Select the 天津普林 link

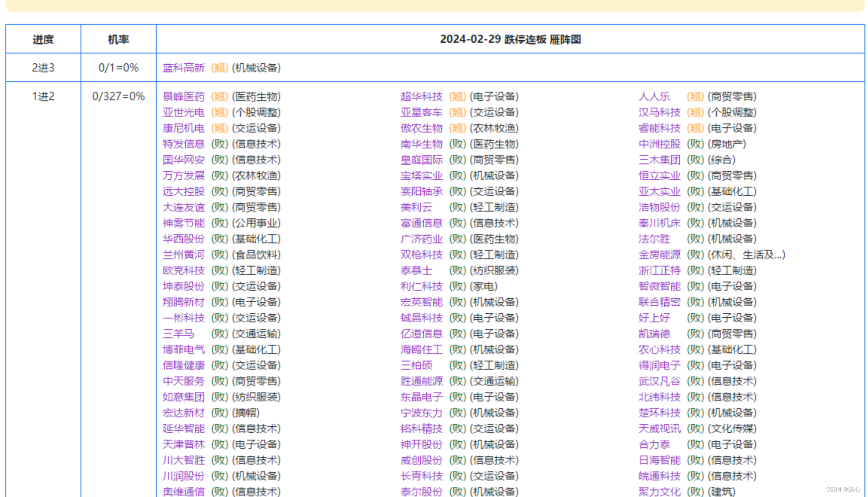184,444
